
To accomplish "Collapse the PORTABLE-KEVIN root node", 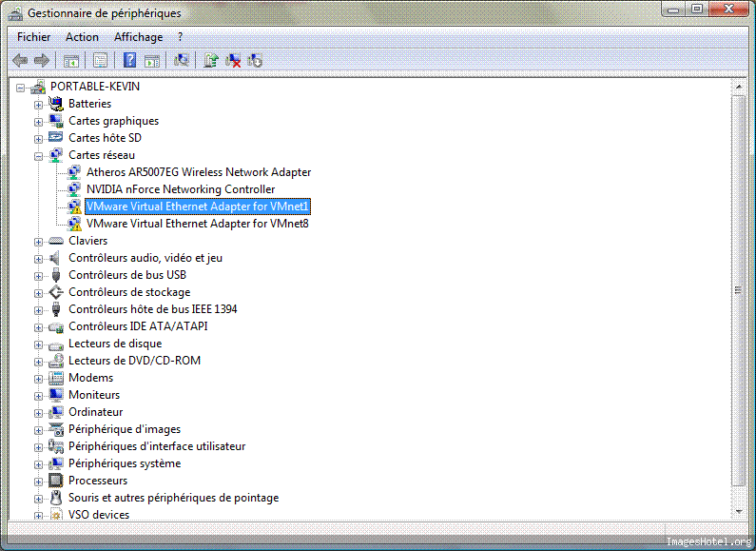I will [x=20, y=88].
